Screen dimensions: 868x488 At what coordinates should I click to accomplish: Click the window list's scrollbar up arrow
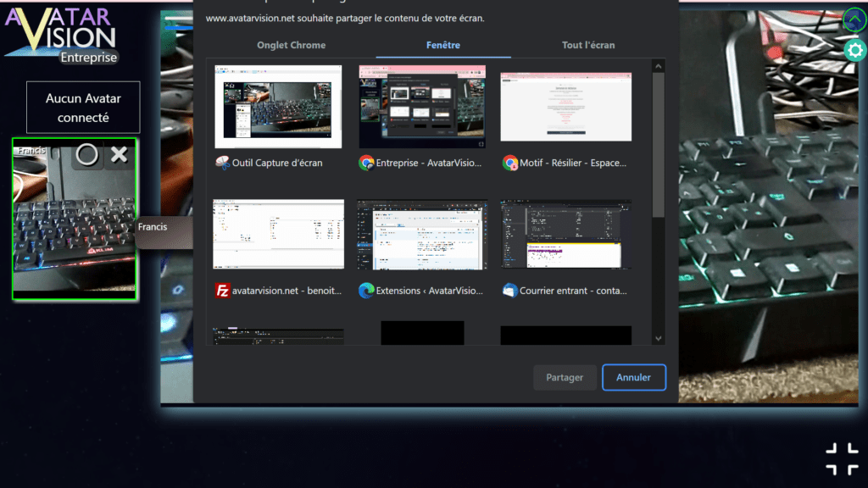click(x=659, y=65)
